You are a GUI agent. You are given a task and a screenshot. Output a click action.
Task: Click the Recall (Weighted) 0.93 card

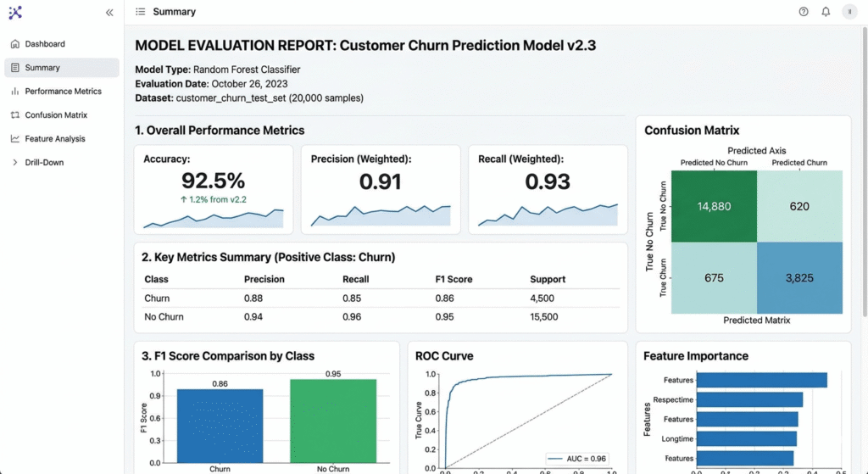(548, 189)
